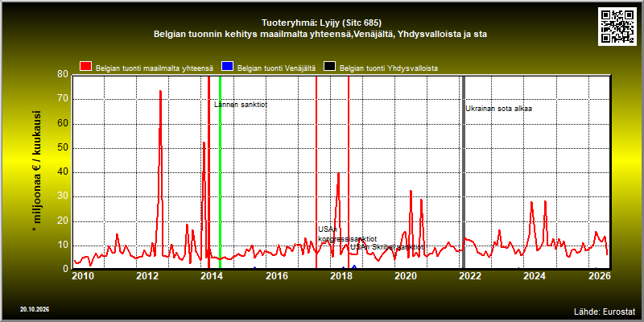The height and width of the screenshot is (322, 644).
Task: Click the x-axis label 2016
Action: pyautogui.click(x=276, y=275)
